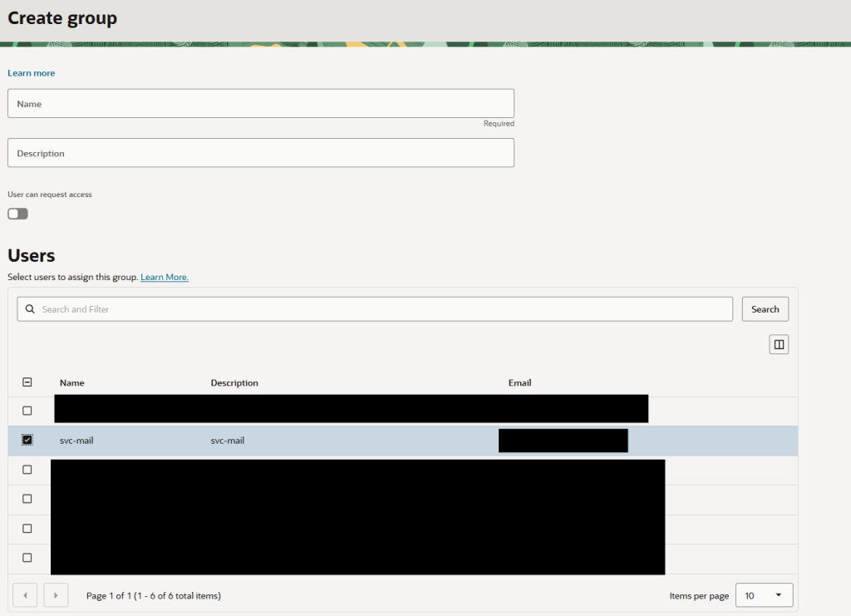The image size is (851, 616).
Task: Toggle the select-all header checkbox
Action: (x=27, y=382)
